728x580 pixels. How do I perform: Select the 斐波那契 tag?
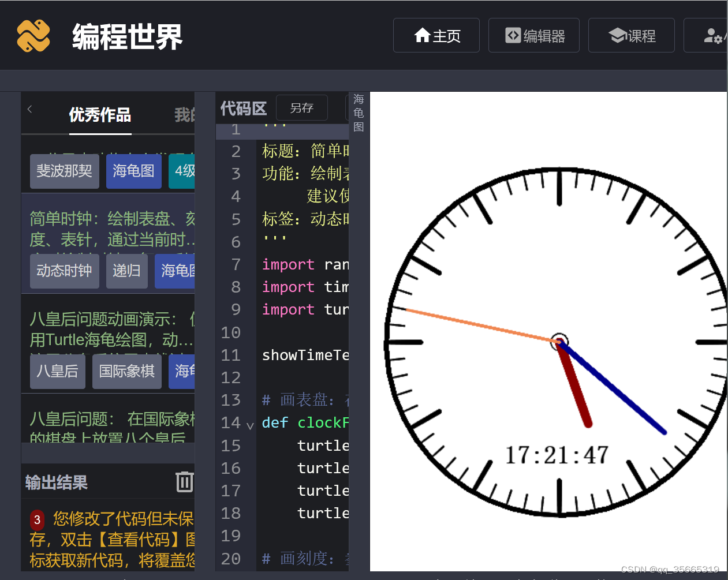[x=65, y=171]
